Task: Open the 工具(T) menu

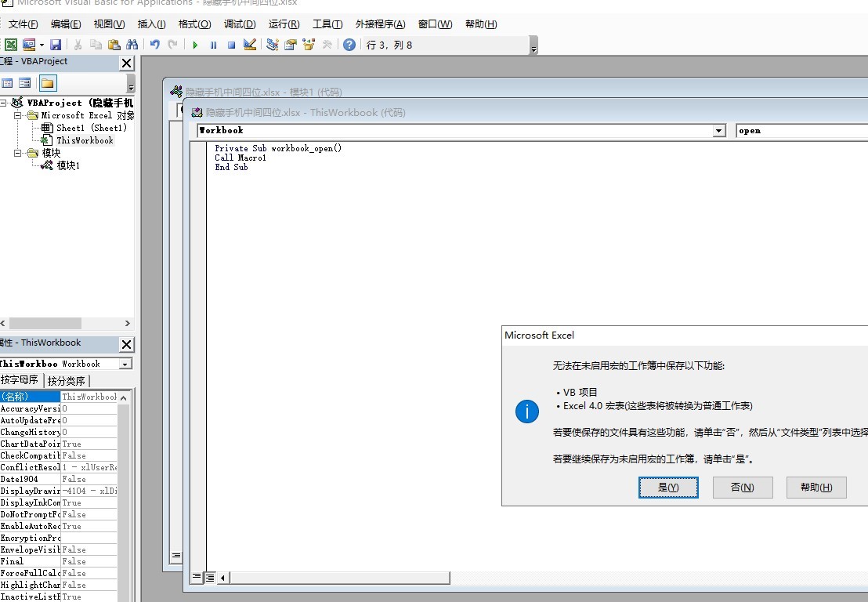Action: (x=327, y=24)
